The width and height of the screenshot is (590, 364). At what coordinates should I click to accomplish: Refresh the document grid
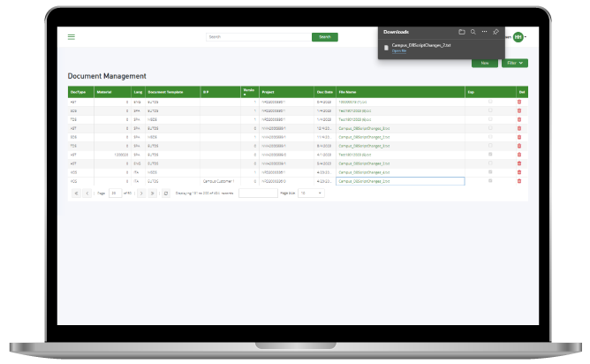[165, 193]
